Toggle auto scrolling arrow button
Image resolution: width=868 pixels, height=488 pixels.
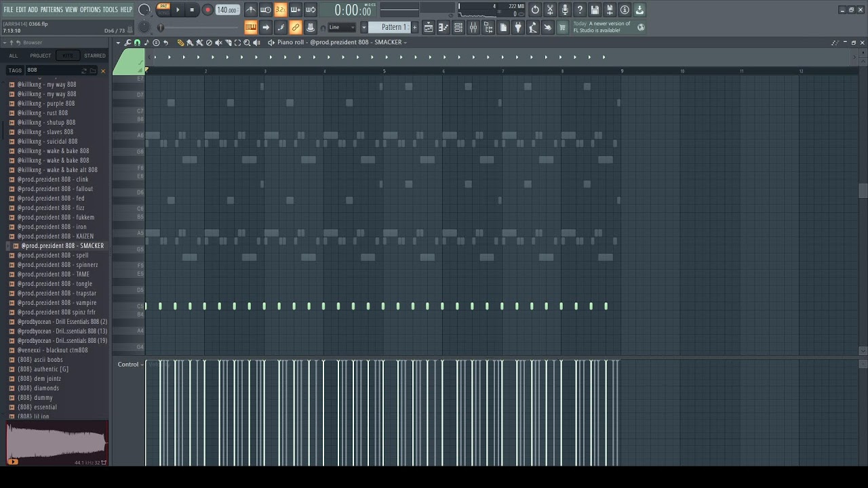[x=266, y=27]
